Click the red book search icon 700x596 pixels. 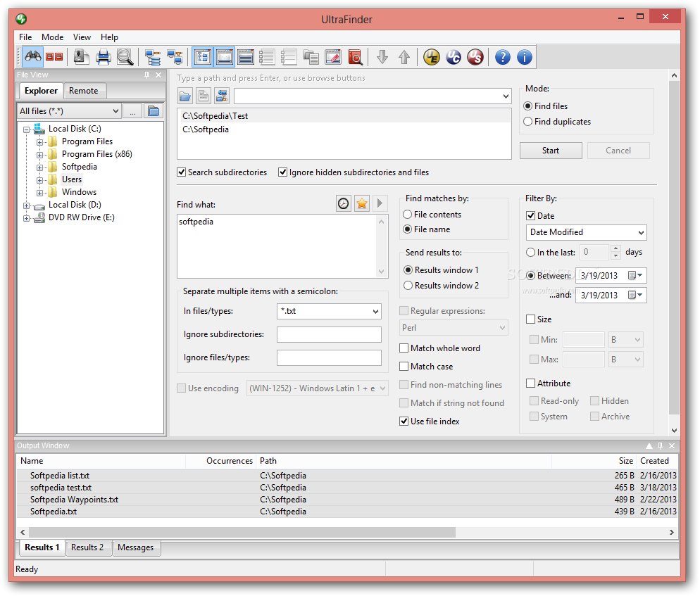coord(355,57)
